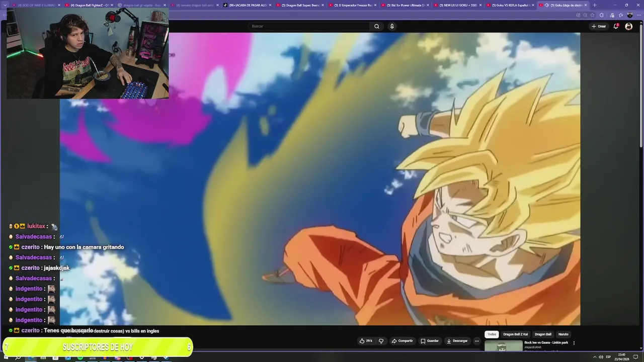Mute audio on the active Goku tab
This screenshot has width=644, height=362.
[x=547, y=5]
